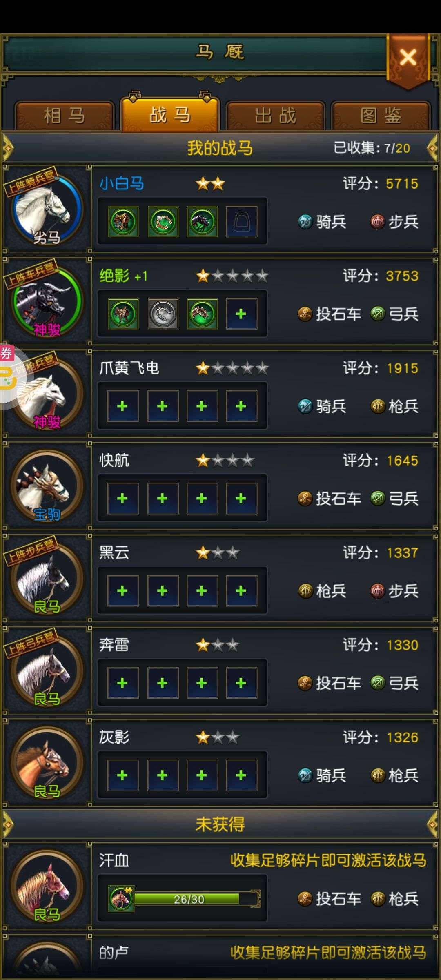Viewport: 441px width, 980px height.
Task: Add equipment to 快航's second slot
Action: pyautogui.click(x=163, y=499)
